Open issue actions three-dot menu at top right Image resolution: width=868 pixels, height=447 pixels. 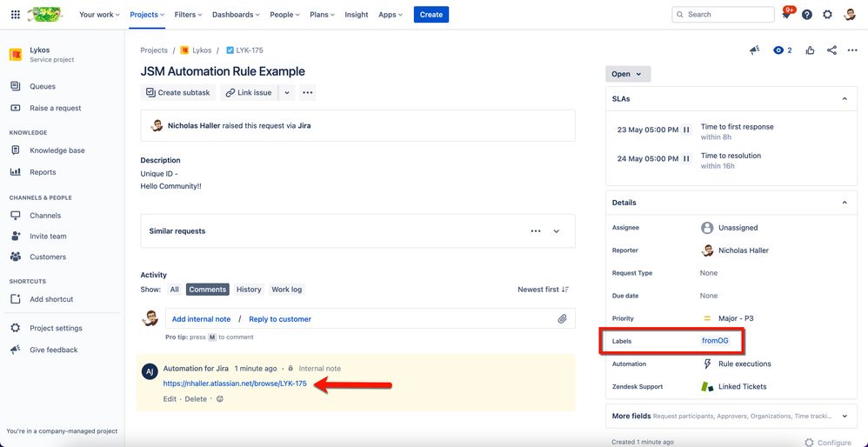pyautogui.click(x=852, y=50)
